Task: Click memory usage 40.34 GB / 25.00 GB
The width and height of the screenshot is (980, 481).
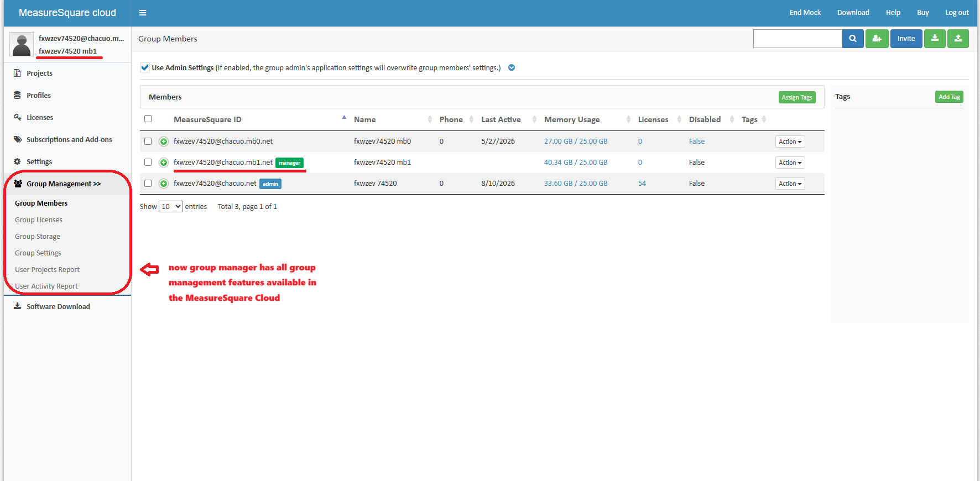Action: point(576,163)
